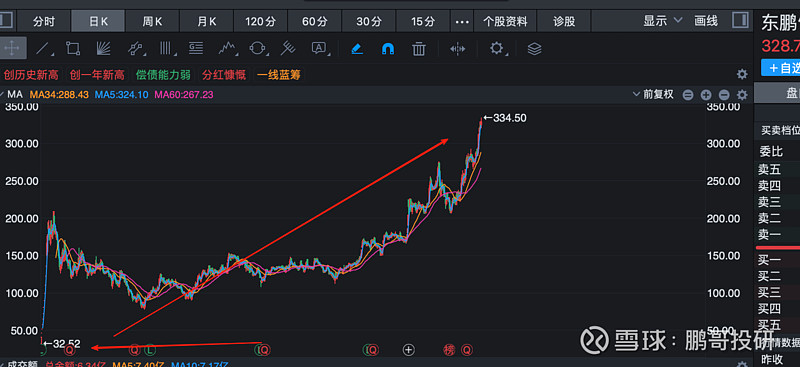Open the layers stack icon
Screen dimensions: 800x367
pos(534,49)
